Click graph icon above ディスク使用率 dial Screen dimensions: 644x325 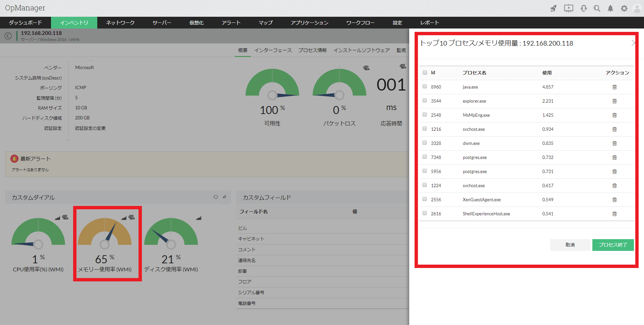pos(199,218)
